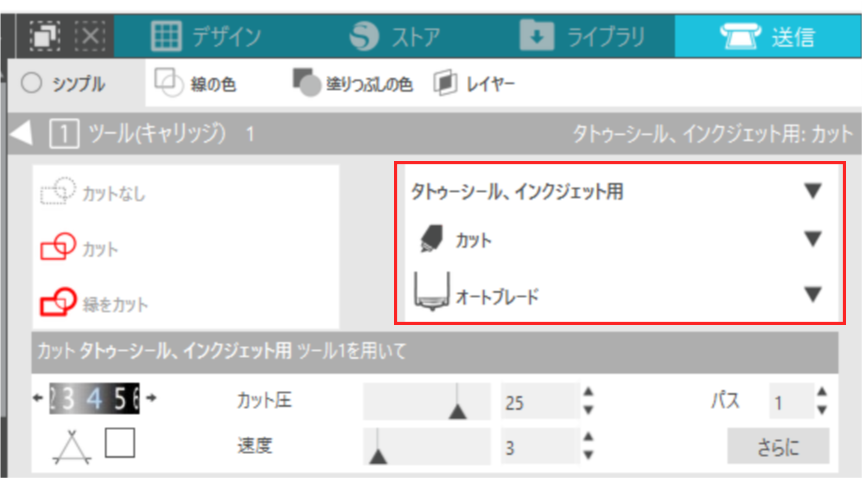This screenshot has height=478, width=862.
Task: Select the シンプル radio button
Action: (x=31, y=84)
